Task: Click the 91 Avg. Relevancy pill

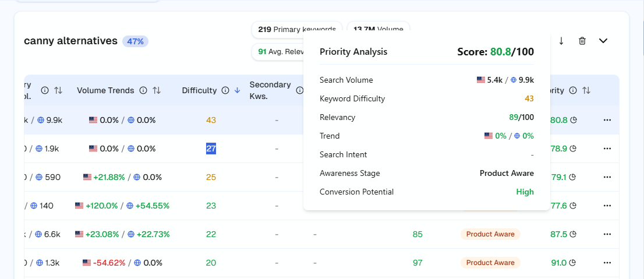Action: tap(278, 52)
